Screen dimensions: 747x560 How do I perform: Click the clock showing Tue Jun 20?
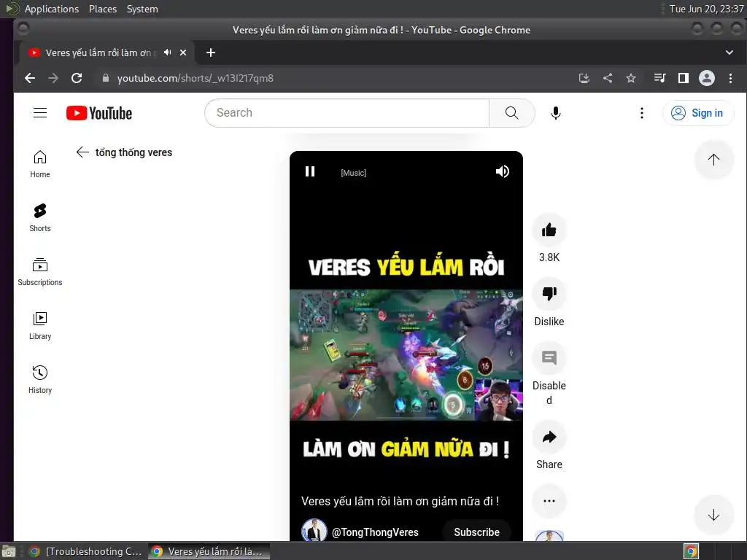coord(706,9)
